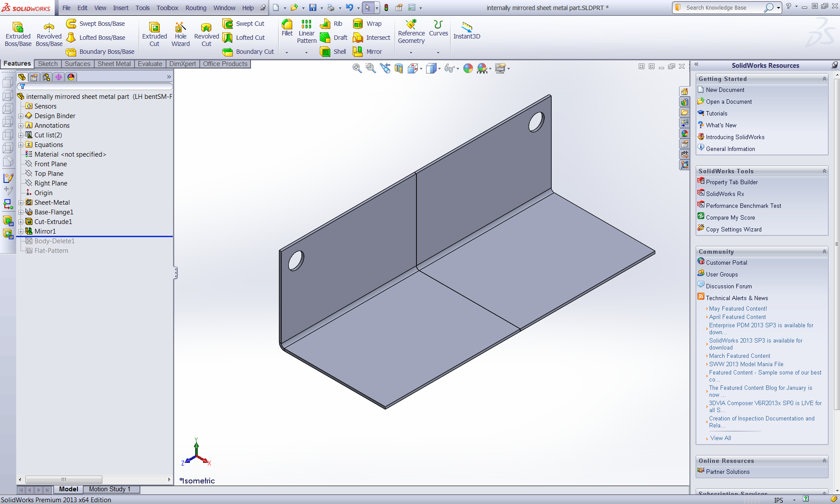Expand the Mirror1 feature
840x504 pixels.
21,231
